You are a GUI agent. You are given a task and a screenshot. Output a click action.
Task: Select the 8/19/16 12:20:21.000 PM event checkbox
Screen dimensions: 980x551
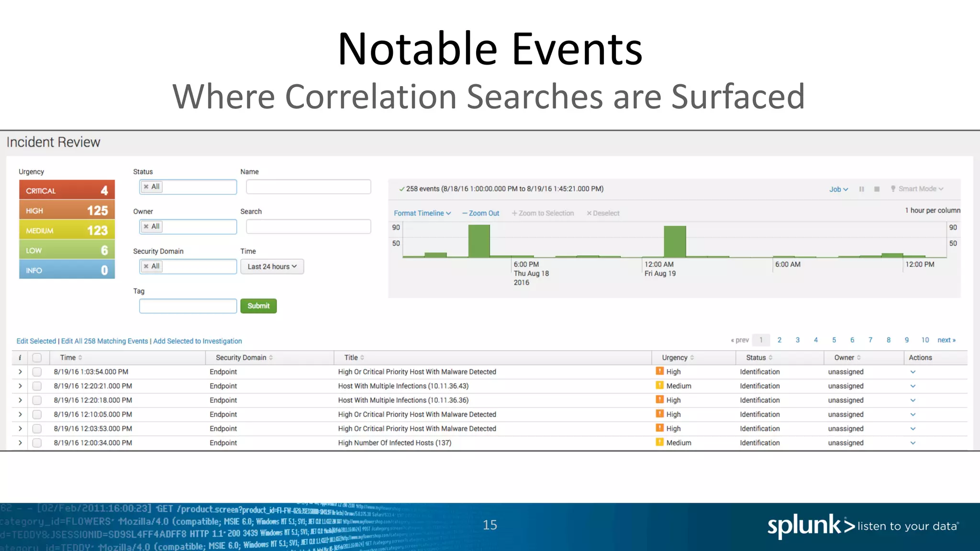pos(37,386)
